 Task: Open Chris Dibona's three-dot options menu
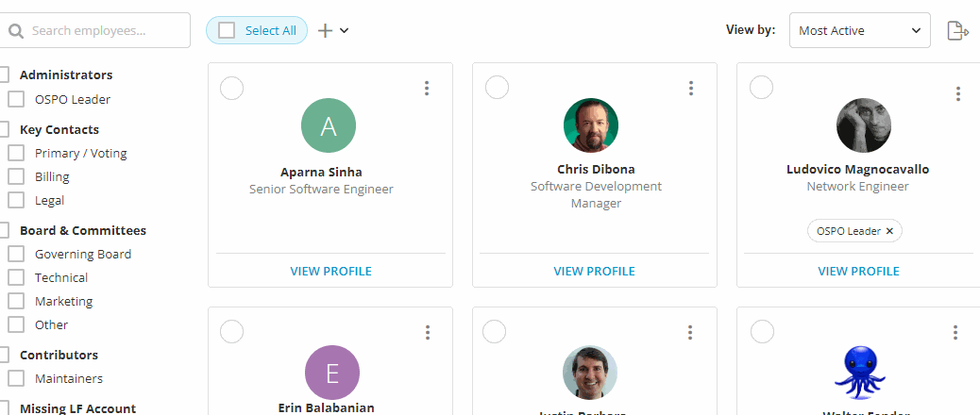[x=691, y=89]
